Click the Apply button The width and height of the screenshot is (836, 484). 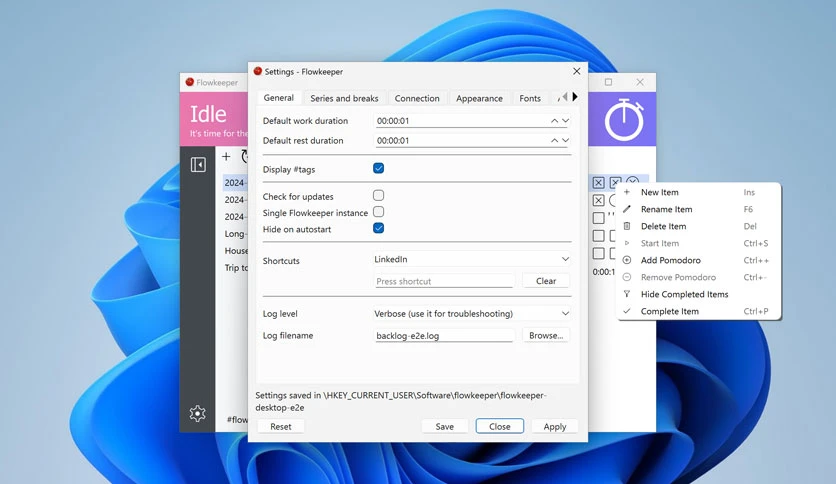click(x=554, y=426)
